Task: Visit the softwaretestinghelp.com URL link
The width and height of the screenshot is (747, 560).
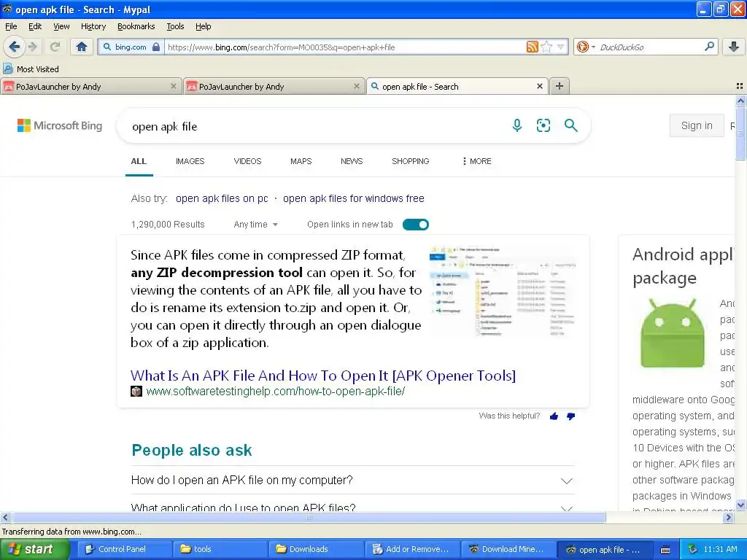Action: (x=275, y=392)
